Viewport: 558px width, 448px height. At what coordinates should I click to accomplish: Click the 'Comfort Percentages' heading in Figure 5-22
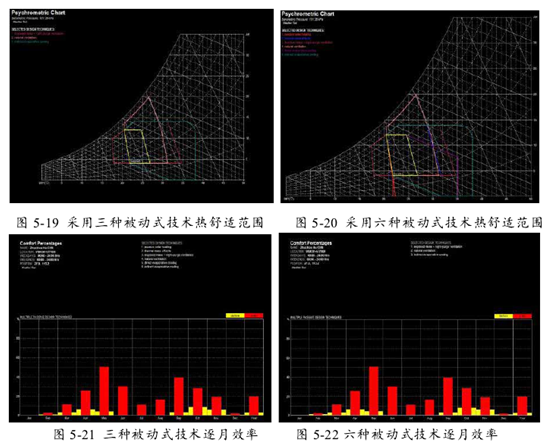(311, 243)
